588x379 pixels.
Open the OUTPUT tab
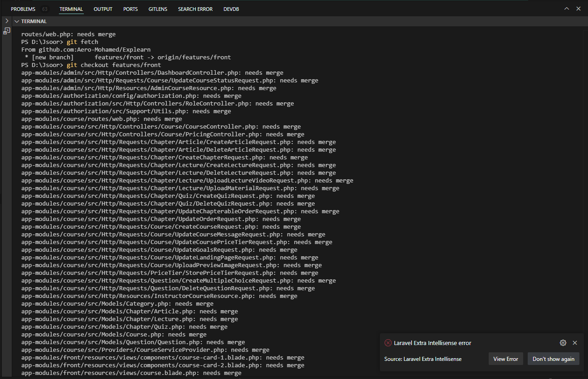point(103,9)
